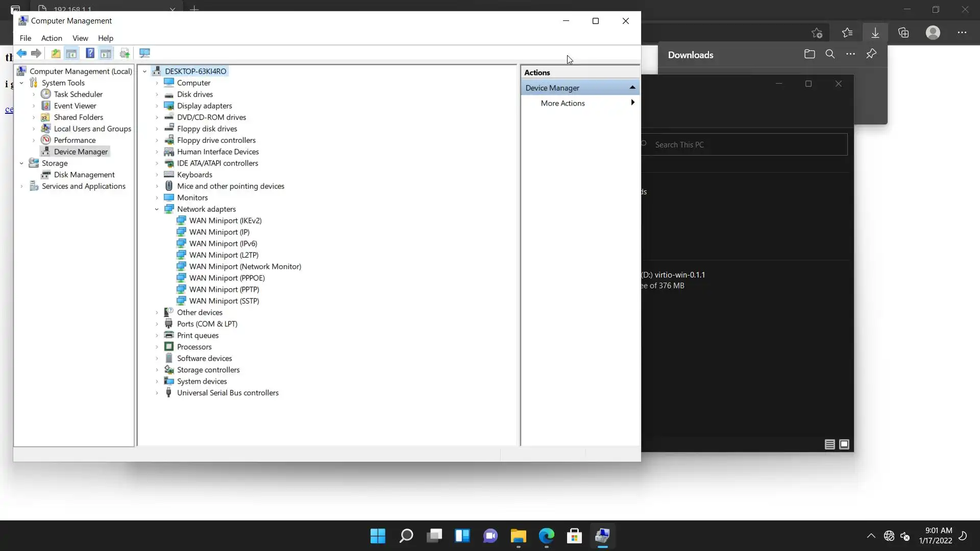This screenshot has height=551, width=980.
Task: Expand Universal Serial Bus controllers
Action: coord(157,393)
